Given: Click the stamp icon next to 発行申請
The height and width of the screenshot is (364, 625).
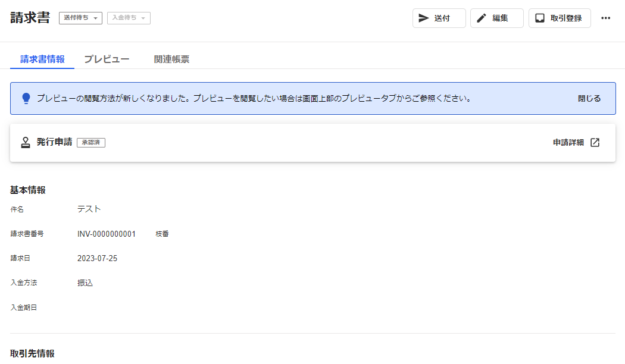Looking at the screenshot, I should point(26,142).
